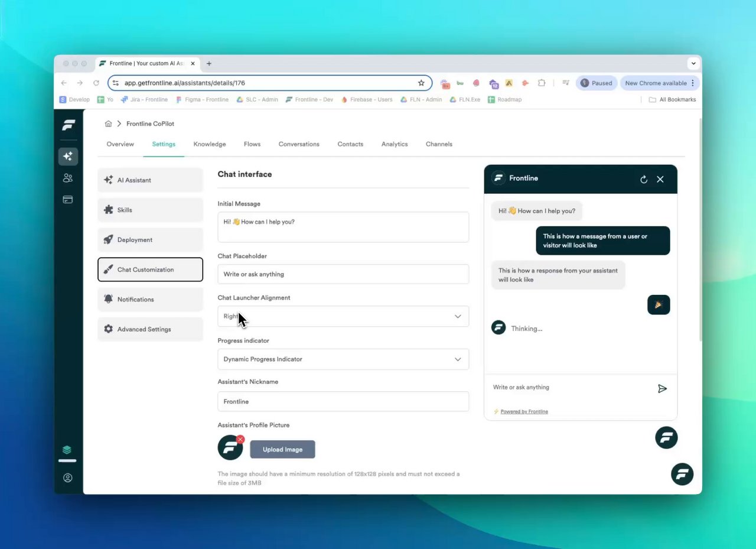Open the Notifications settings section
This screenshot has height=549, width=756.
click(150, 300)
